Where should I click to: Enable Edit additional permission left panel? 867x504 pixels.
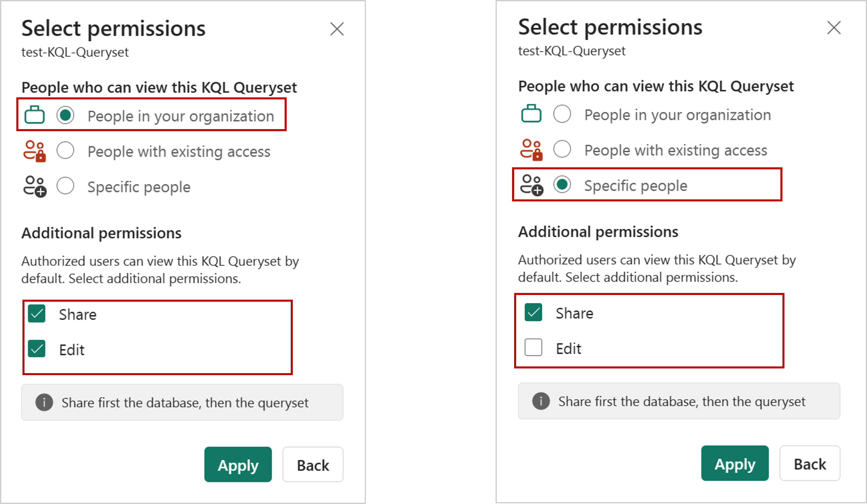pos(37,348)
